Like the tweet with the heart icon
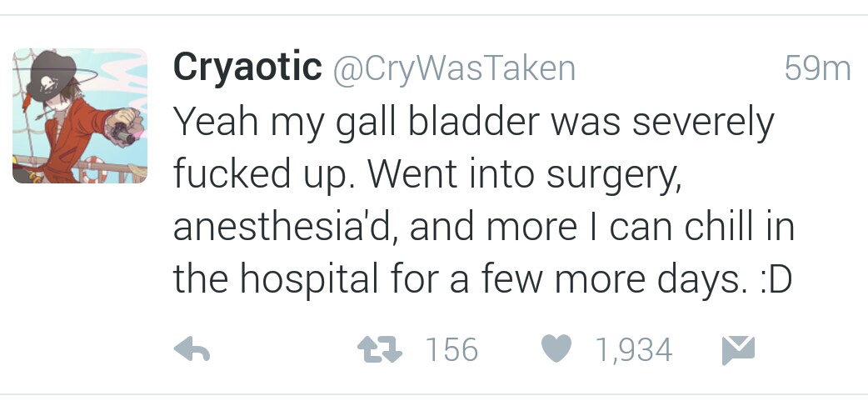The width and height of the screenshot is (868, 406). coord(556,349)
